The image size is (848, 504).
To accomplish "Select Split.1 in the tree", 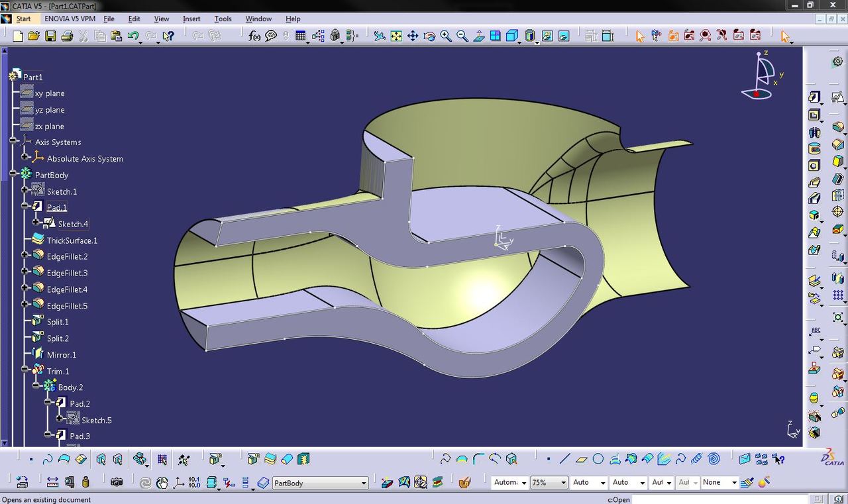I will click(x=58, y=322).
